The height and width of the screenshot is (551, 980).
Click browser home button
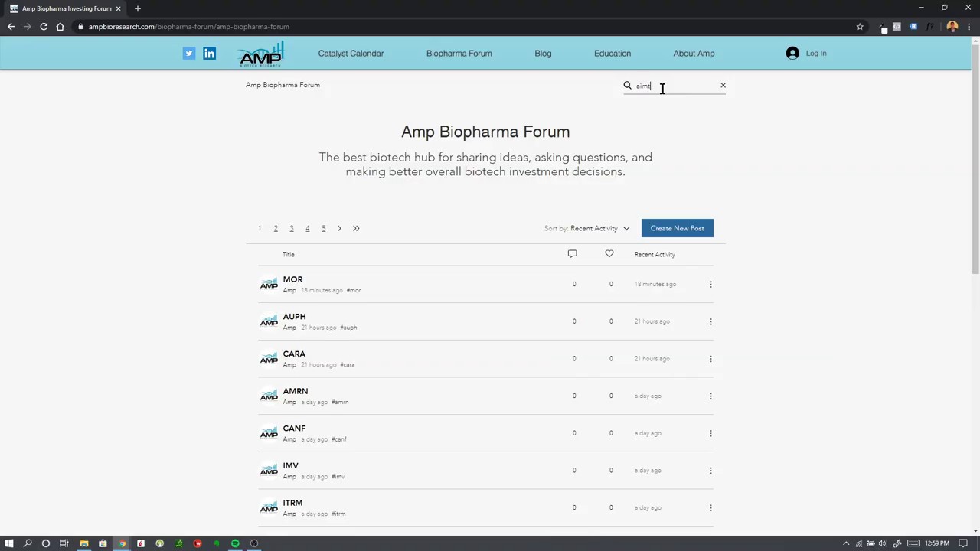coord(60,27)
